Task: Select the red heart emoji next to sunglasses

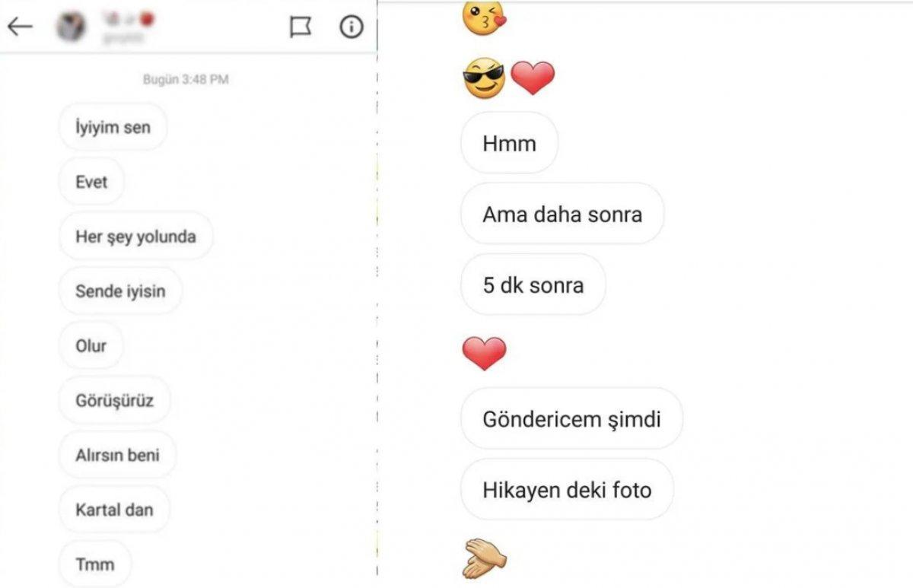Action: pyautogui.click(x=535, y=76)
